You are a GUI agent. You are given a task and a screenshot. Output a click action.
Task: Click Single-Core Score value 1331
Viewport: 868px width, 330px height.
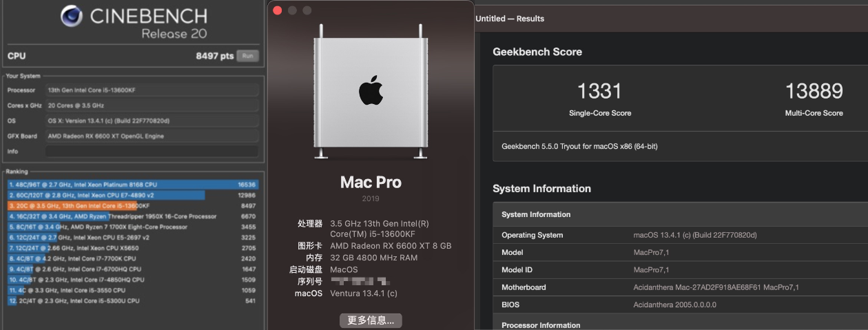click(599, 91)
